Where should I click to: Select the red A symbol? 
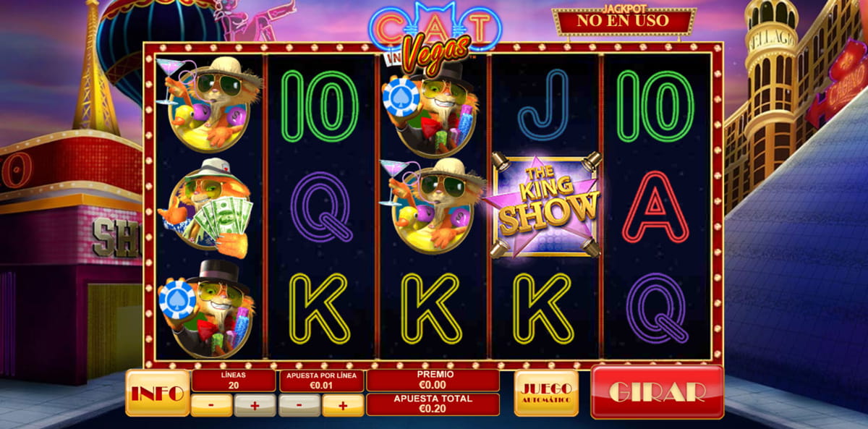coord(655,206)
